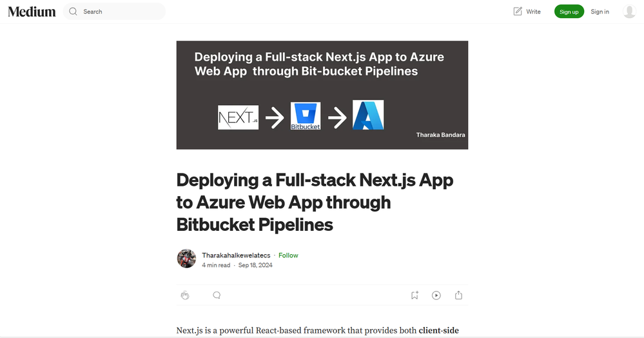
Task: Click the 'Sep 18, 2024' date text
Action: tap(255, 265)
